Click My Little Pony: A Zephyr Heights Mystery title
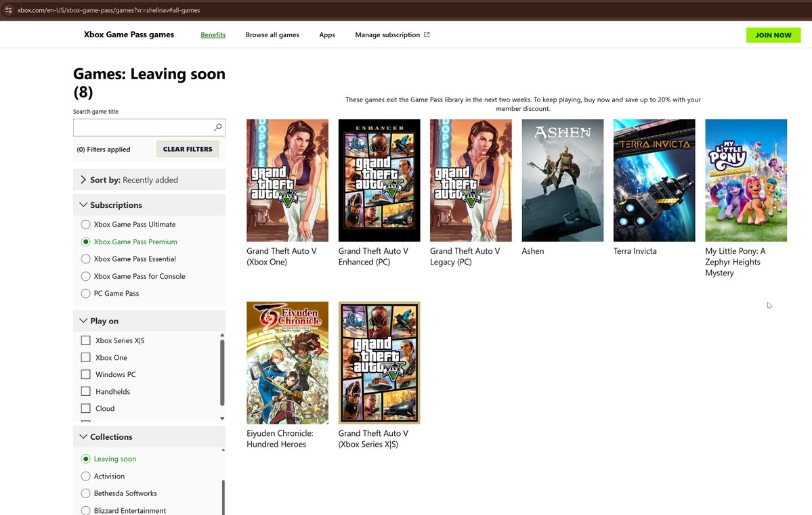Image resolution: width=812 pixels, height=515 pixels. click(735, 262)
